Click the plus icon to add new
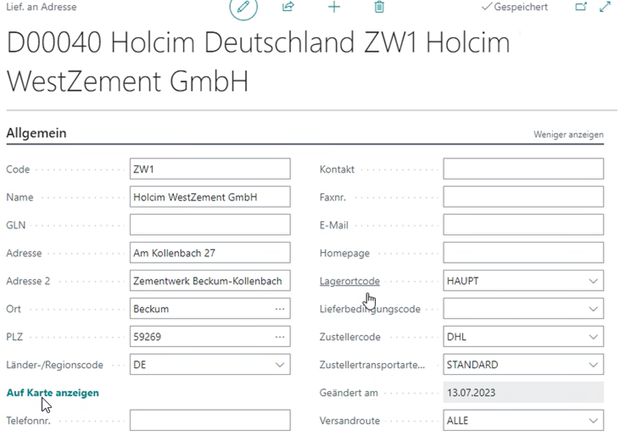The width and height of the screenshot is (642, 447). 334,7
